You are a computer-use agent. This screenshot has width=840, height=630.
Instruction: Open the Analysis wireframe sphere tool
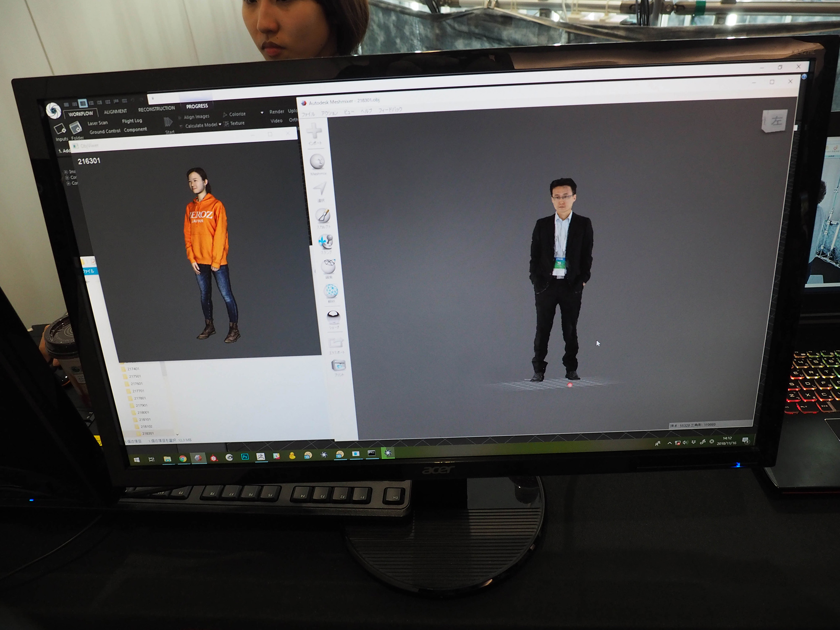tap(331, 290)
